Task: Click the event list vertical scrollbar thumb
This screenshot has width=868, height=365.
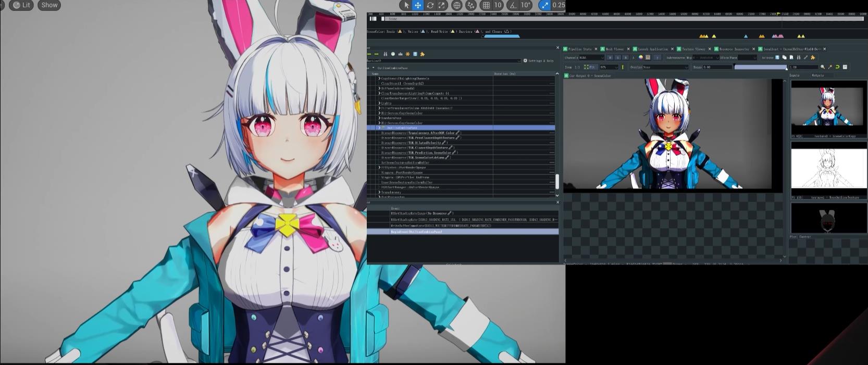Action: pyautogui.click(x=557, y=182)
